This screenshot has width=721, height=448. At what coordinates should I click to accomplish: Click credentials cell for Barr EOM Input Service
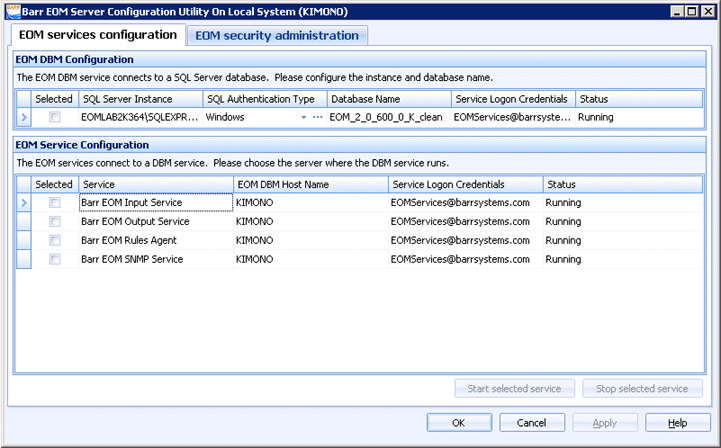click(x=465, y=202)
